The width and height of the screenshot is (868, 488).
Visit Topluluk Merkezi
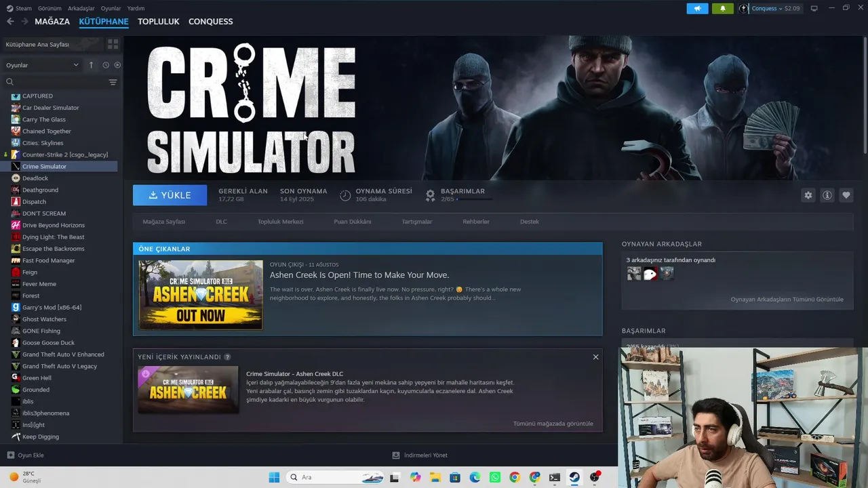(x=280, y=222)
